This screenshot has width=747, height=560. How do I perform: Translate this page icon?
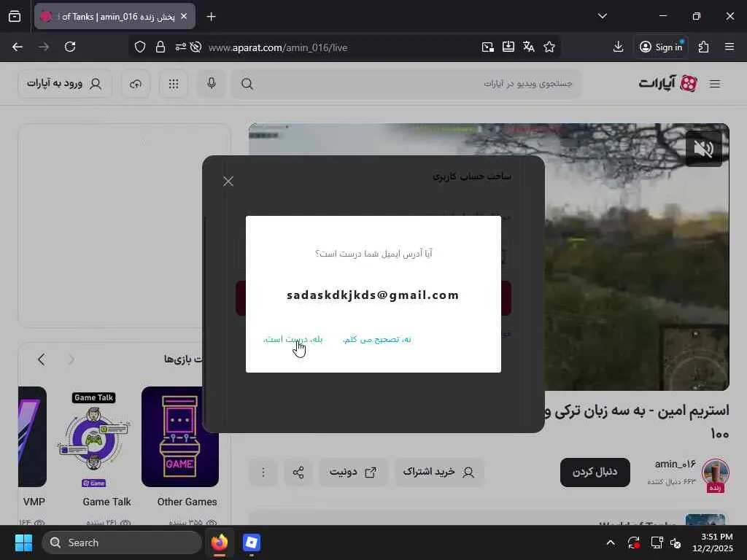(529, 47)
